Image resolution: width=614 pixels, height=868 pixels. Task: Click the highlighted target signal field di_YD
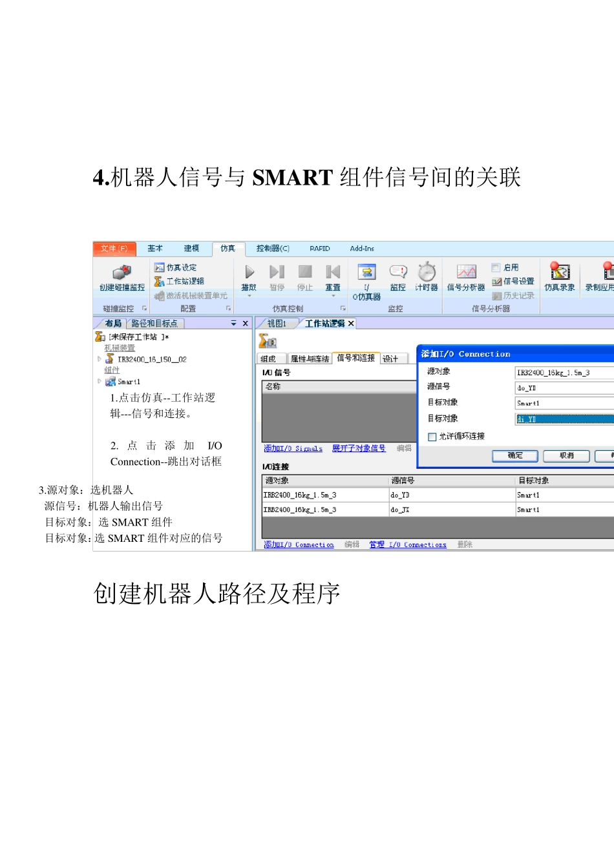pos(564,419)
